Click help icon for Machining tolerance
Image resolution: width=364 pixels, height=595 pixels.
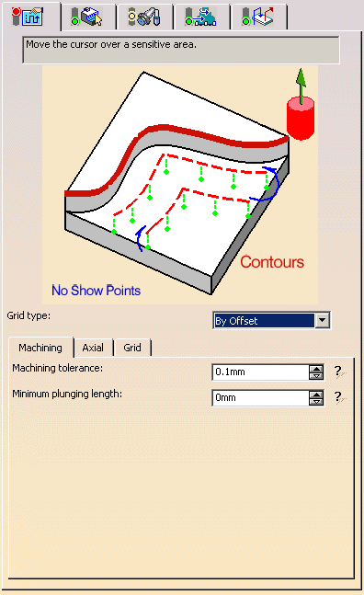click(339, 372)
